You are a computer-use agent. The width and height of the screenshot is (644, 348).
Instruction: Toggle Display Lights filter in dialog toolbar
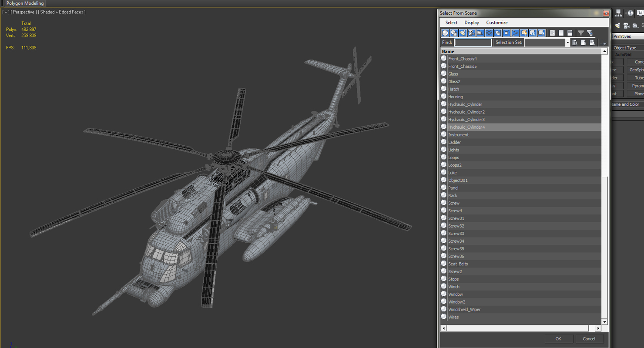[x=463, y=33]
